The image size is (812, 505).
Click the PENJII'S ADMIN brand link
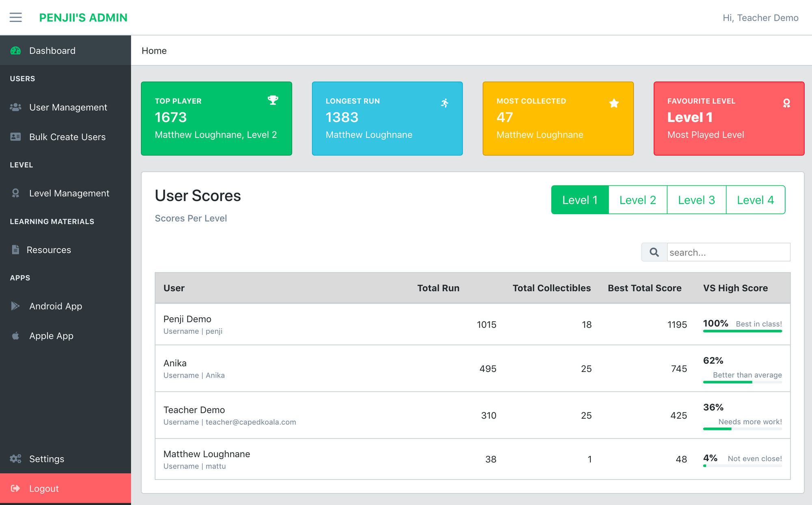[x=83, y=18]
